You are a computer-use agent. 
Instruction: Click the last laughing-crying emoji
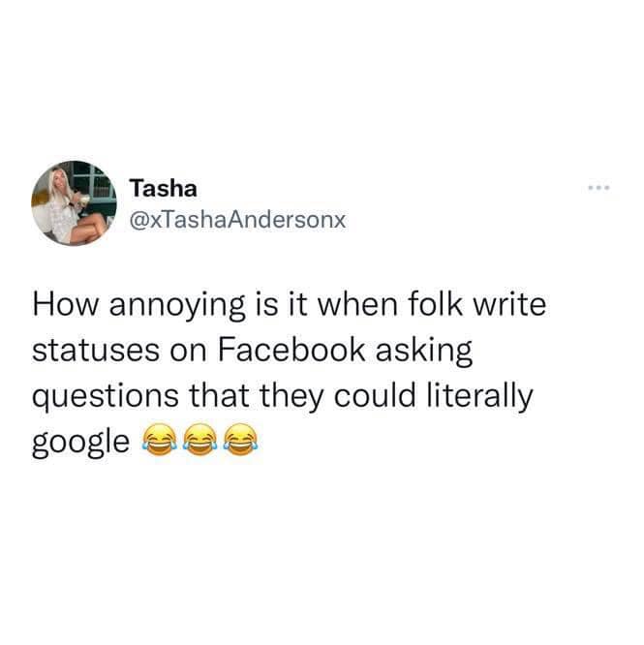click(x=241, y=440)
